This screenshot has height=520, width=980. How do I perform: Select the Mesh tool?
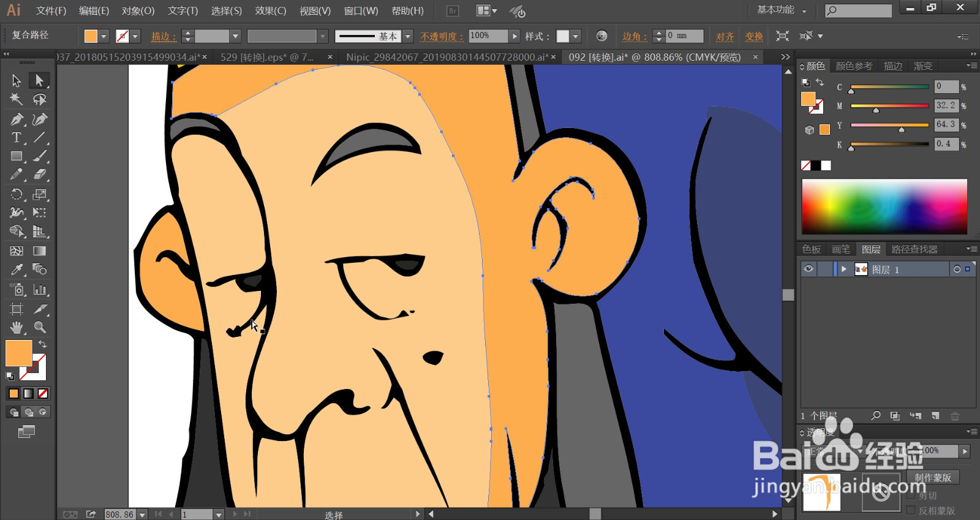(x=17, y=251)
